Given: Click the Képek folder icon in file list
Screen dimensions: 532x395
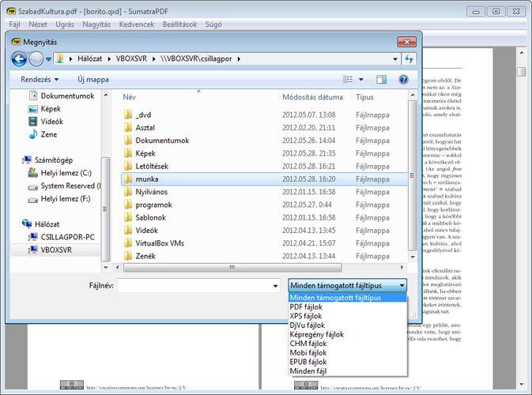Looking at the screenshot, I should (x=128, y=153).
